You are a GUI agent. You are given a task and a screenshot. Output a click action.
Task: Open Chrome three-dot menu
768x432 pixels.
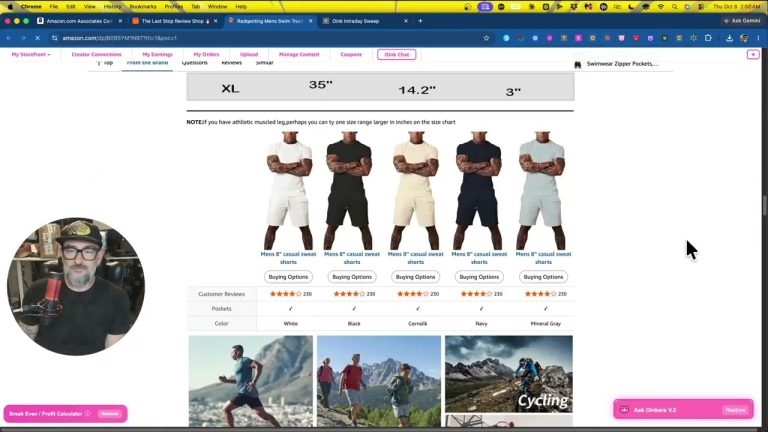(758, 38)
